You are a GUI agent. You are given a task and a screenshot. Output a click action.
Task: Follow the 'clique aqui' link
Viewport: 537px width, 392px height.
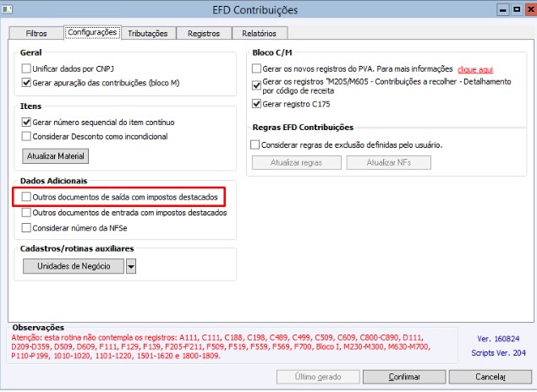(x=475, y=69)
